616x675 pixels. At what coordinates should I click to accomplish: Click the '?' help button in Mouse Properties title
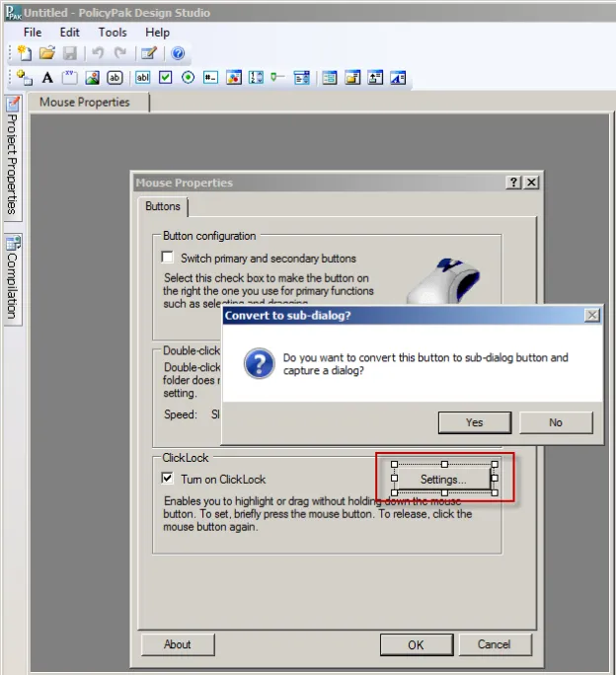[x=513, y=183]
